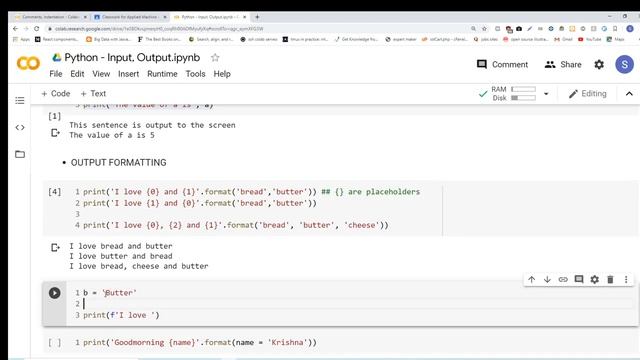Screen dimensions: 640x360
Task: Copy link to the selected cell
Action: (x=563, y=280)
